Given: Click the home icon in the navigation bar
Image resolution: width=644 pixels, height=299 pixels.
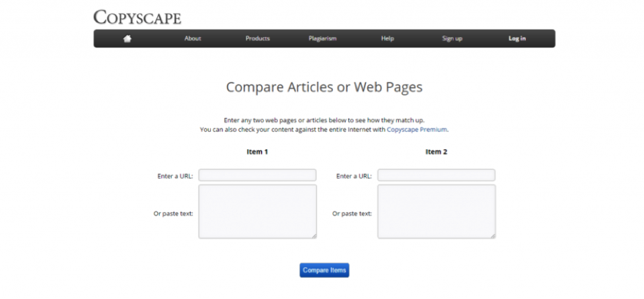Looking at the screenshot, I should click(127, 38).
